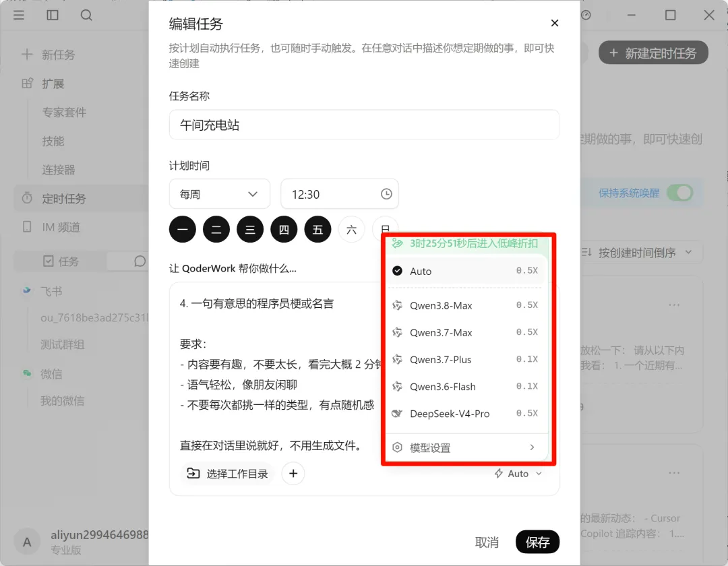The image size is (728, 566).
Task: Select the ou_7618be3ad275c31 sidebar entry
Action: click(x=94, y=317)
